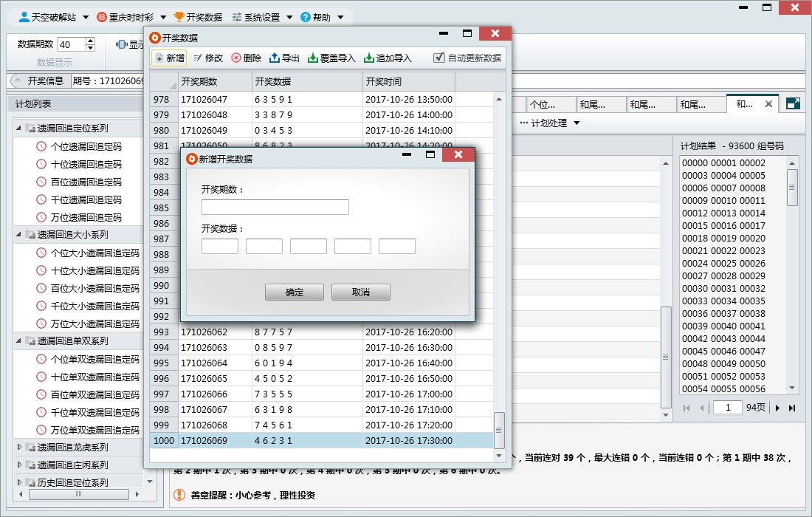This screenshot has width=812, height=517.
Task: Click the 新增 (add) toolbar icon
Action: [x=159, y=58]
